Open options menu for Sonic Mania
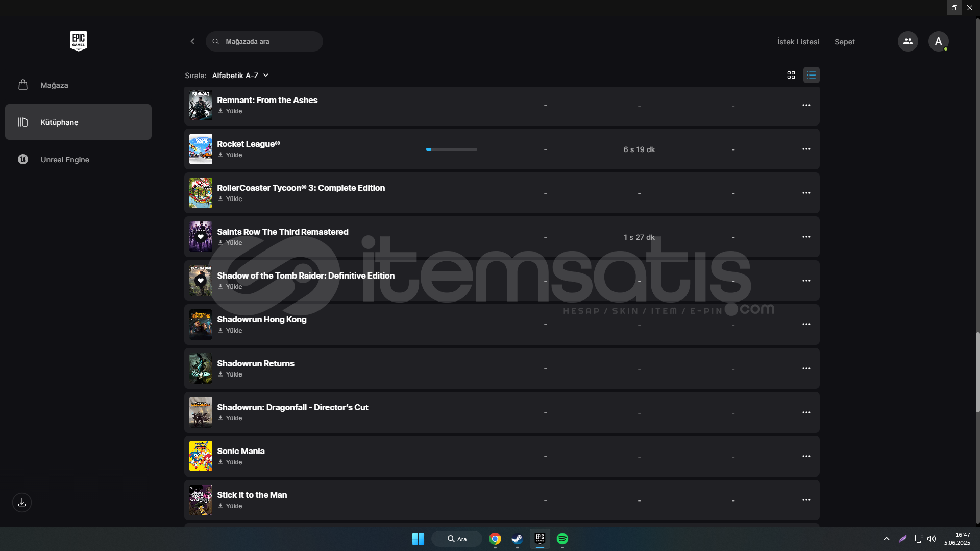 (806, 456)
